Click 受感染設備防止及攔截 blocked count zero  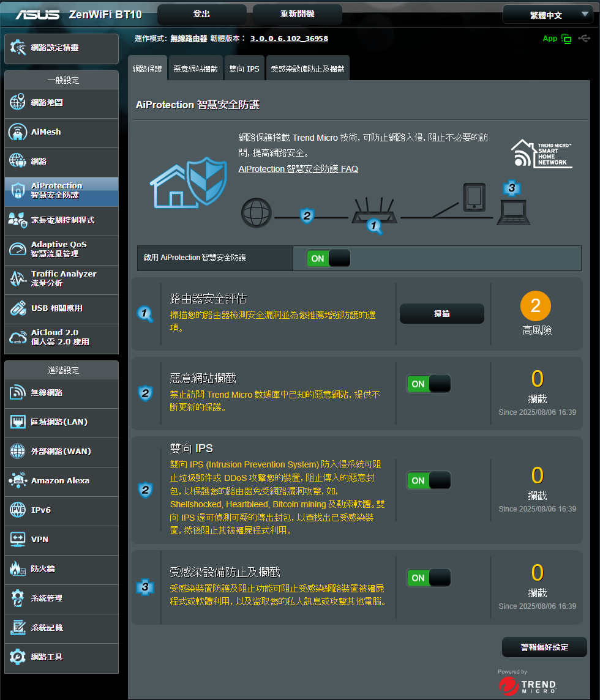pyautogui.click(x=538, y=573)
